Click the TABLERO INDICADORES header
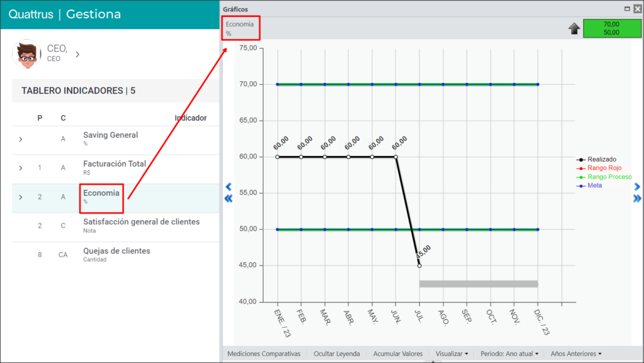Image resolution: width=644 pixels, height=363 pixels. click(79, 91)
